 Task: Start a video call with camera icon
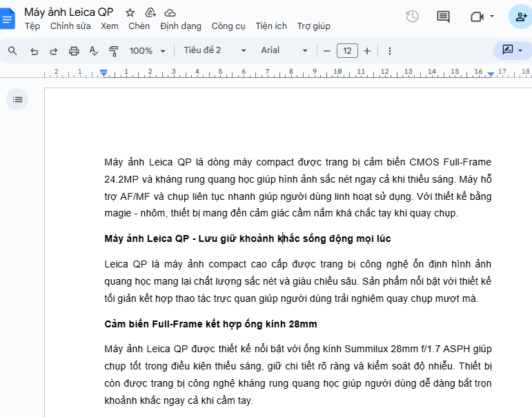477,17
